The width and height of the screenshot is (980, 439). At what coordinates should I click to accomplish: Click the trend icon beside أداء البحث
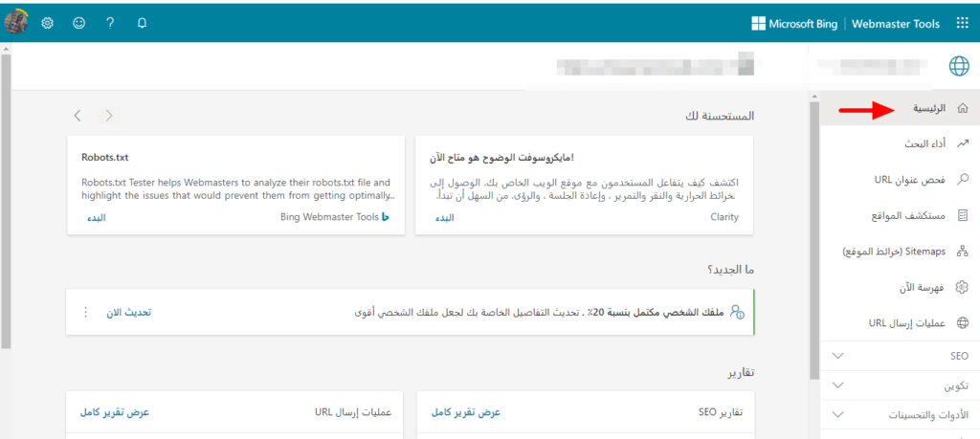pos(963,144)
